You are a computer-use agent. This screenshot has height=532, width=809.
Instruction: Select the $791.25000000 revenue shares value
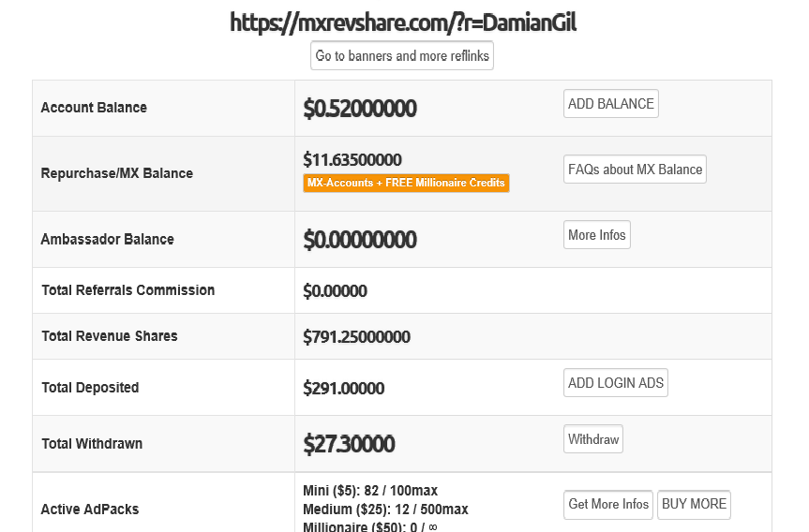[356, 337]
